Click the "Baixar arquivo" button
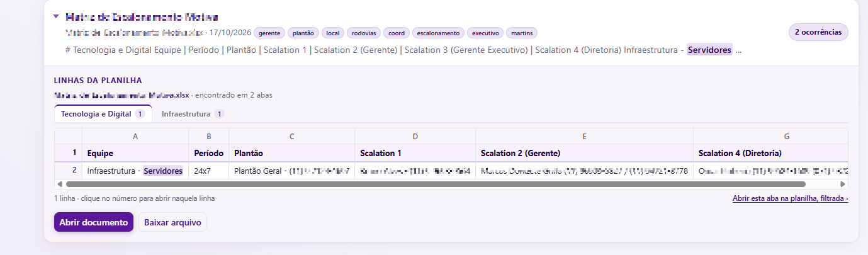 coord(172,222)
